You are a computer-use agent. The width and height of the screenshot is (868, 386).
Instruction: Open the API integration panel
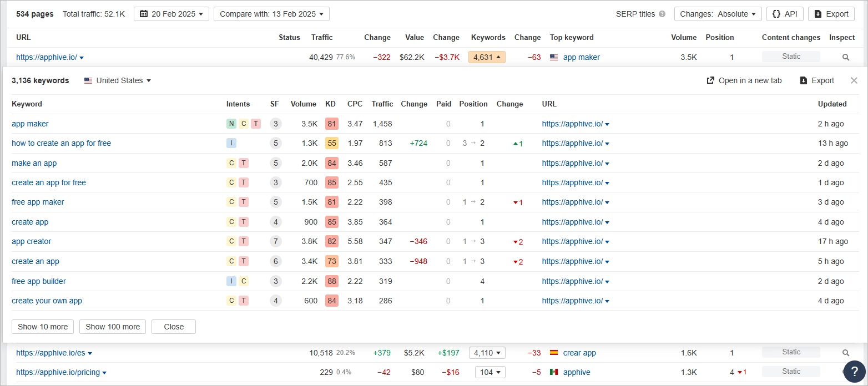pos(784,14)
